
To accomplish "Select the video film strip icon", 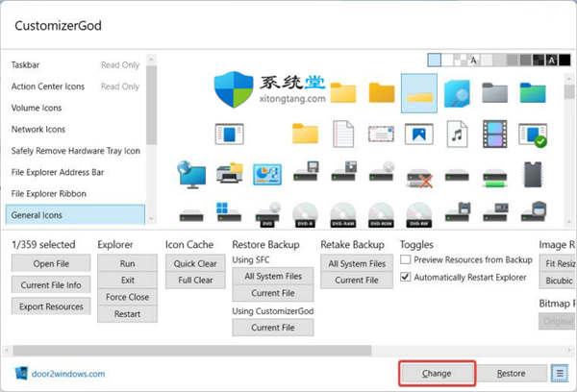I will [494, 134].
